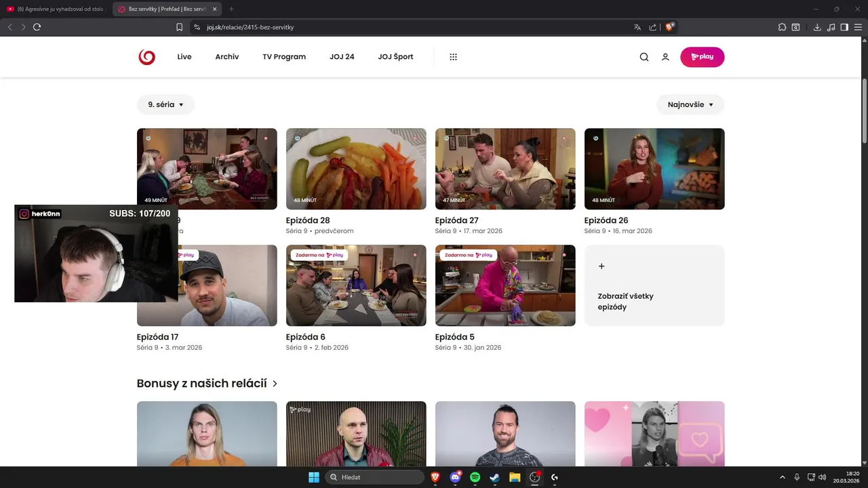Open Brave browser in the taskbar
Image resolution: width=868 pixels, height=488 pixels.
pyautogui.click(x=435, y=477)
